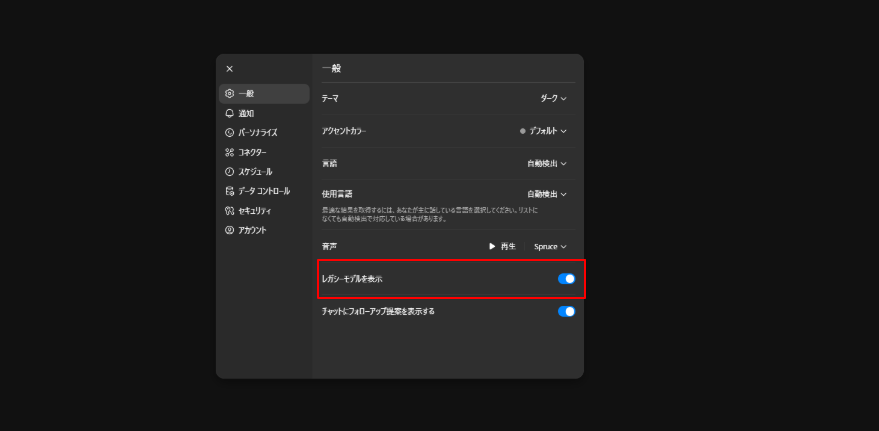Select the 一般 gear icon in sidebar
The image size is (879, 431).
(229, 94)
